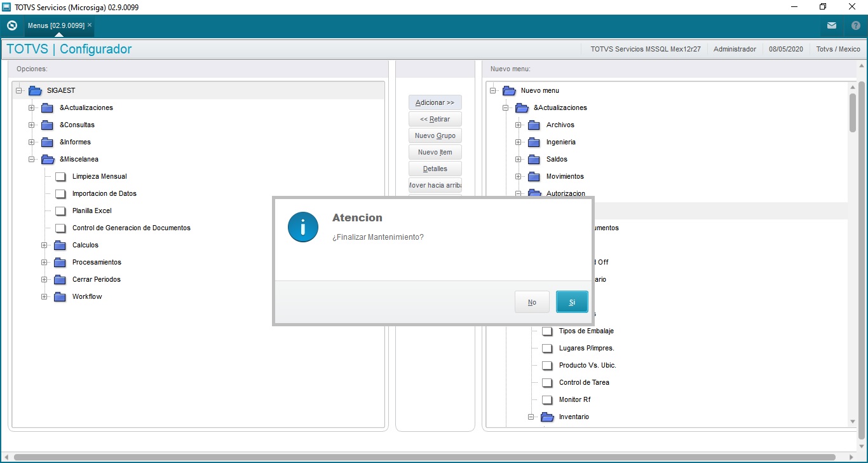Open the help question mark icon
Image resolution: width=868 pixels, height=463 pixels.
856,25
